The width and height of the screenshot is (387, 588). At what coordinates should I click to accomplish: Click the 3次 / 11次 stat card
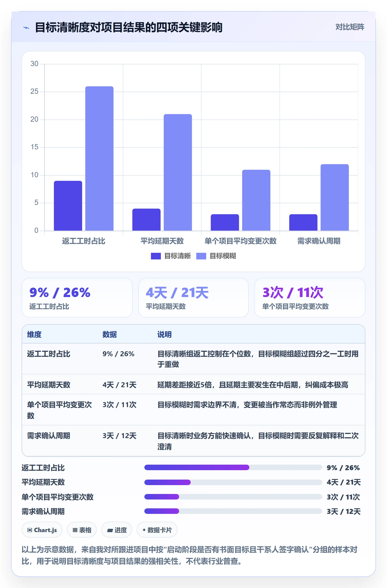click(x=310, y=298)
